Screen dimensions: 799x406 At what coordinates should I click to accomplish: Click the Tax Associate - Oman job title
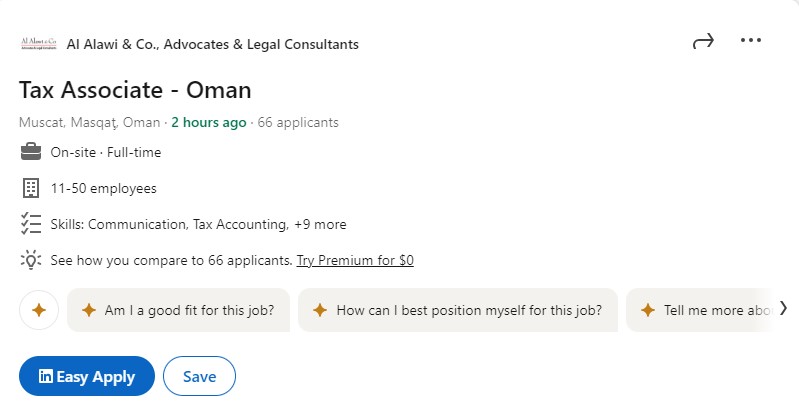click(135, 90)
